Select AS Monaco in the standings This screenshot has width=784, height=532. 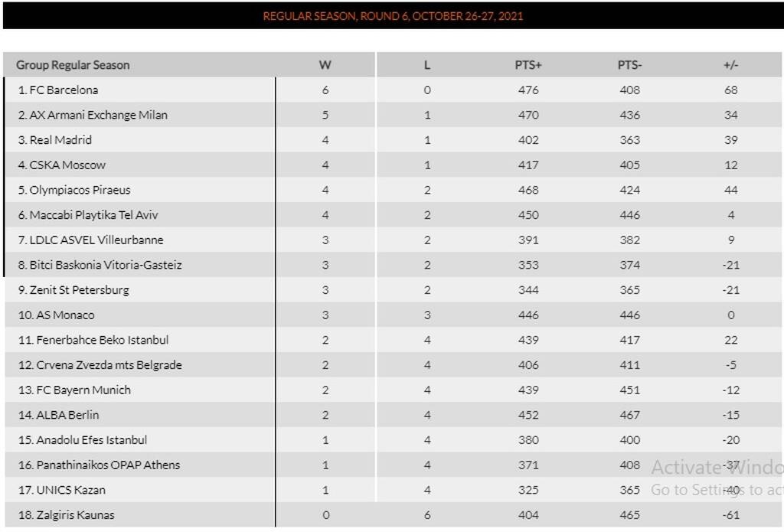65,315
